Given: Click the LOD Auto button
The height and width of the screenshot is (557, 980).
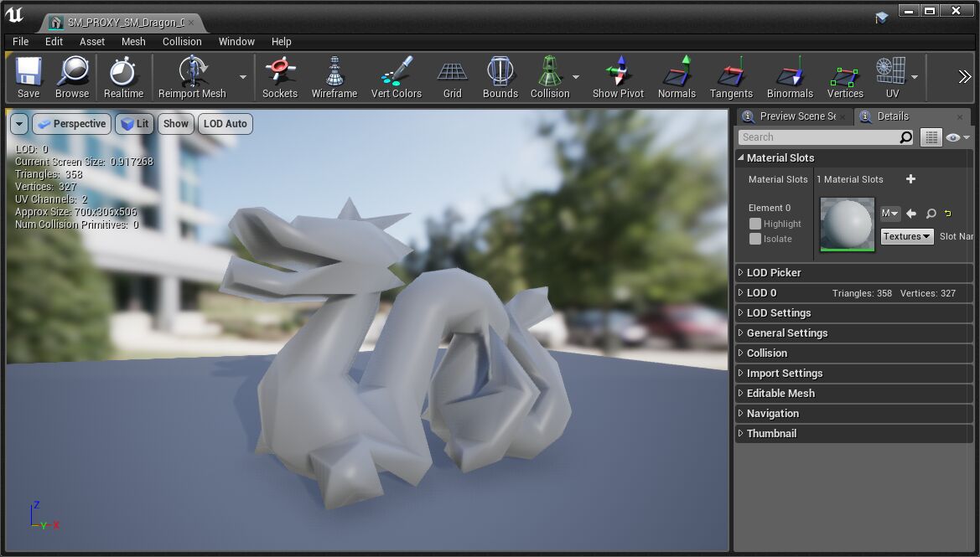Looking at the screenshot, I should [x=226, y=124].
